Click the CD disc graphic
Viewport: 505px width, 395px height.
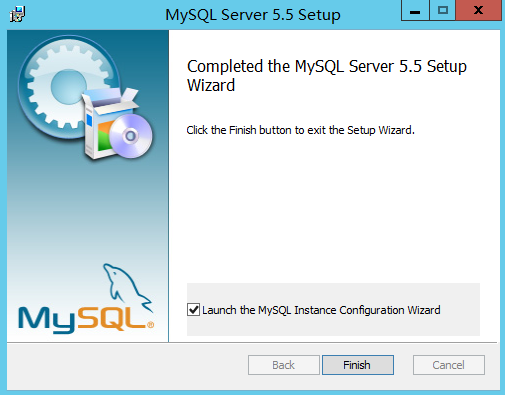pos(131,136)
